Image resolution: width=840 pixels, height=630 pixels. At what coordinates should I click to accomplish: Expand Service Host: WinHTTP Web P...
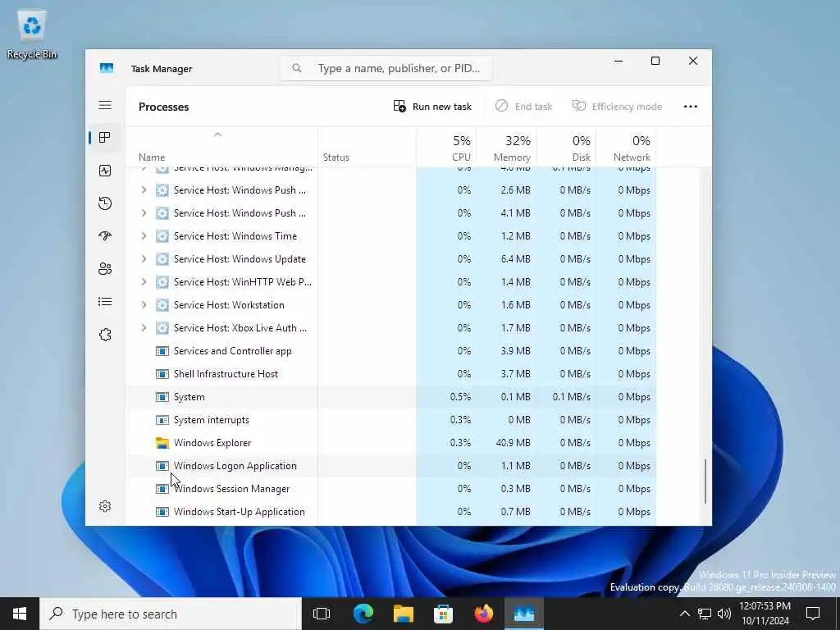144,282
